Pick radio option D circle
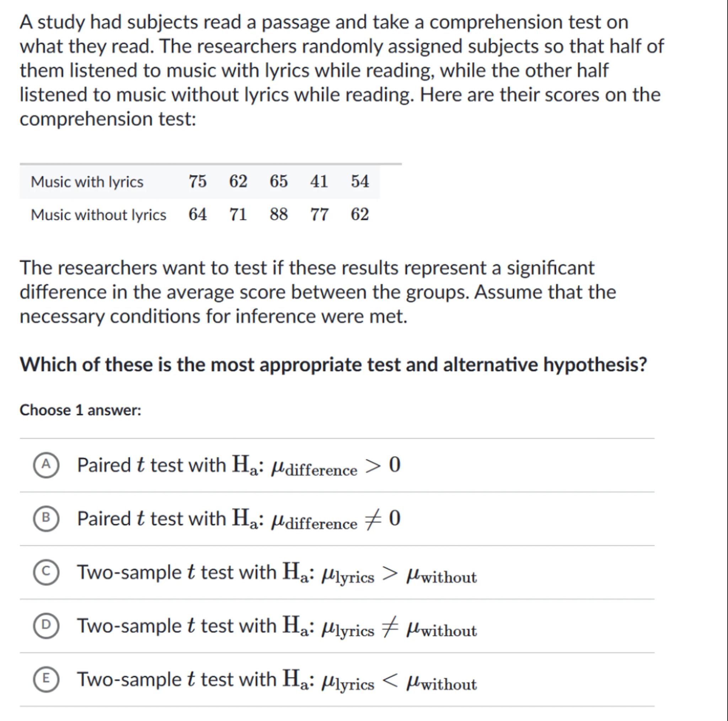Image resolution: width=728 pixels, height=721 pixels. [x=46, y=626]
